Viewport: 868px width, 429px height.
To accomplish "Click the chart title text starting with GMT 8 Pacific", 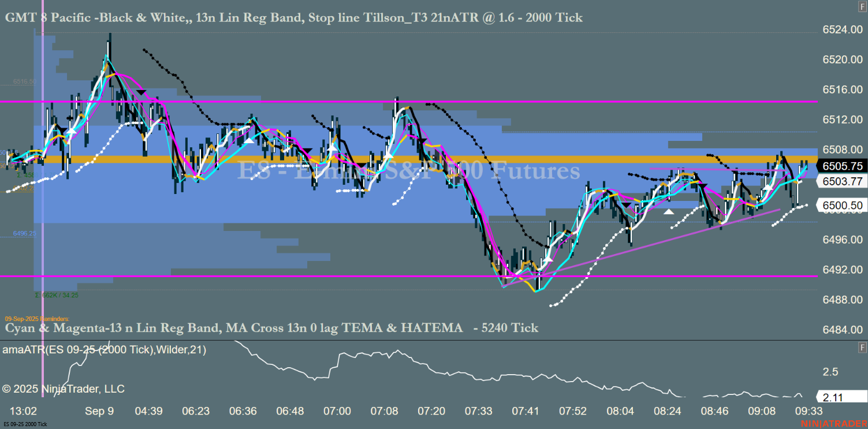I will pyautogui.click(x=294, y=18).
